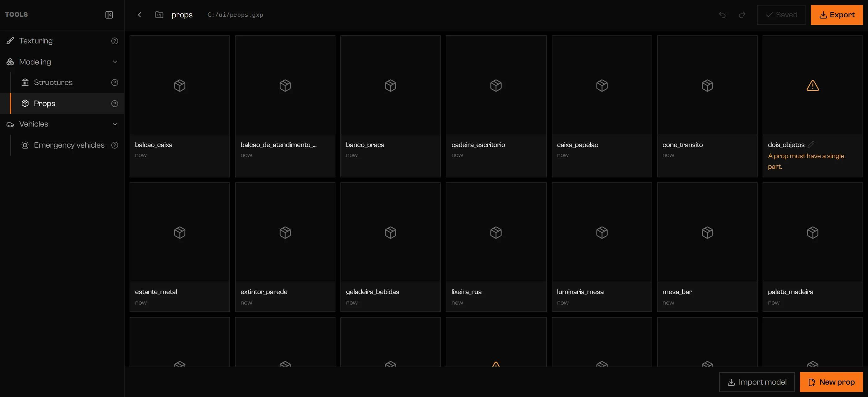Viewport: 868px width, 397px height.
Task: Open Emergency vehicles help icon
Action: [115, 145]
